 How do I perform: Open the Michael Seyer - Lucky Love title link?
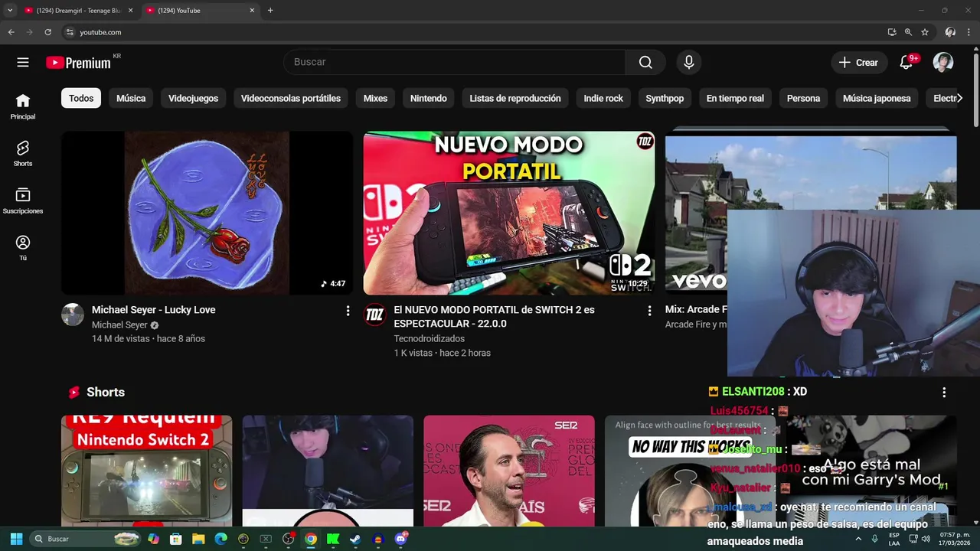click(x=153, y=310)
